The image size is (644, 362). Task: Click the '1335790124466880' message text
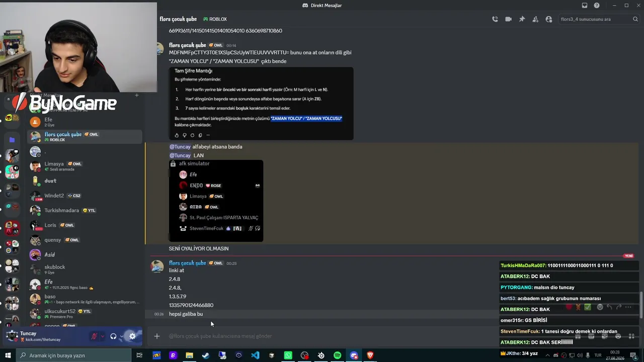pos(191,305)
